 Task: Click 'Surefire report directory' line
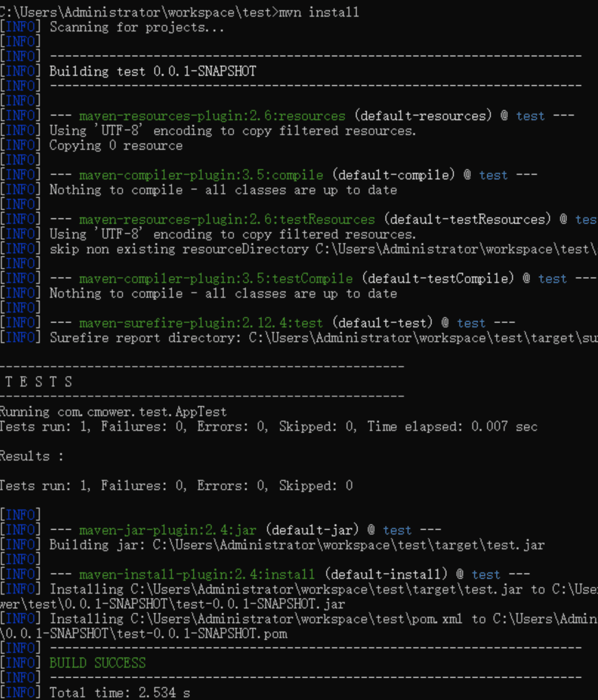[323, 338]
